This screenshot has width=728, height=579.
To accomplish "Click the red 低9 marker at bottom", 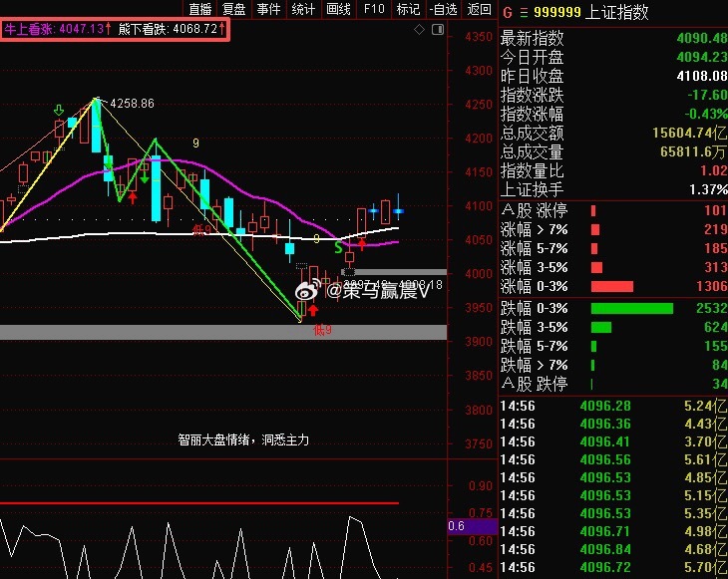I will [322, 330].
